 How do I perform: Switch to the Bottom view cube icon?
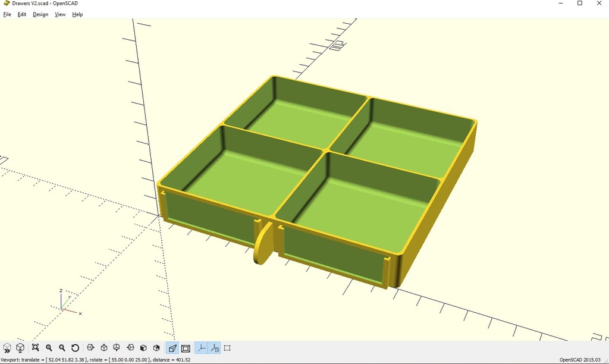[x=117, y=348]
